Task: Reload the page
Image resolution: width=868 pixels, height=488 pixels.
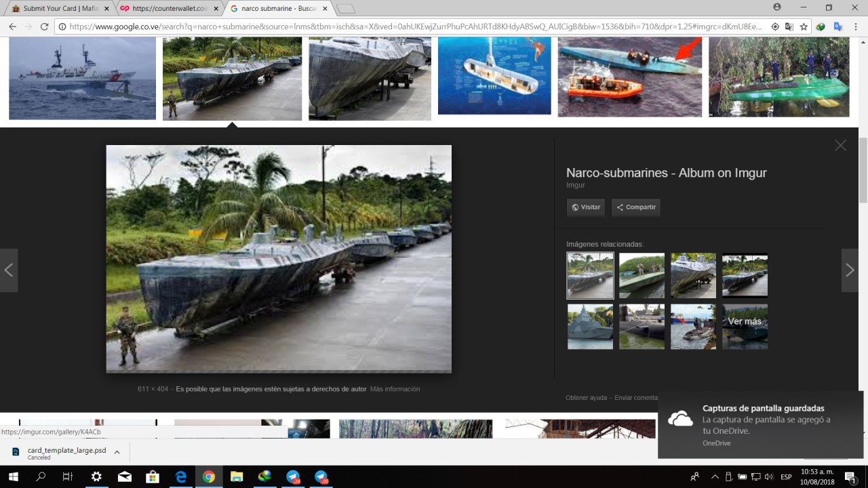Action: click(x=45, y=26)
